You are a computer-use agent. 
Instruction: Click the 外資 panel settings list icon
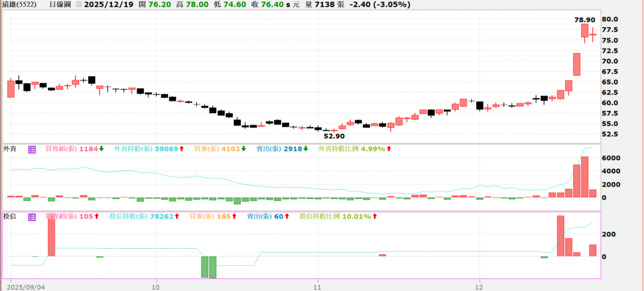click(x=32, y=149)
